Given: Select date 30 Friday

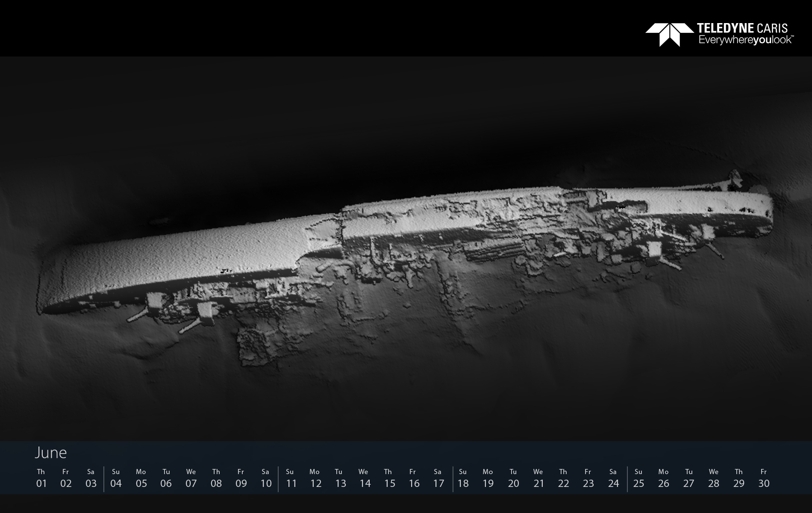Looking at the screenshot, I should tap(764, 478).
